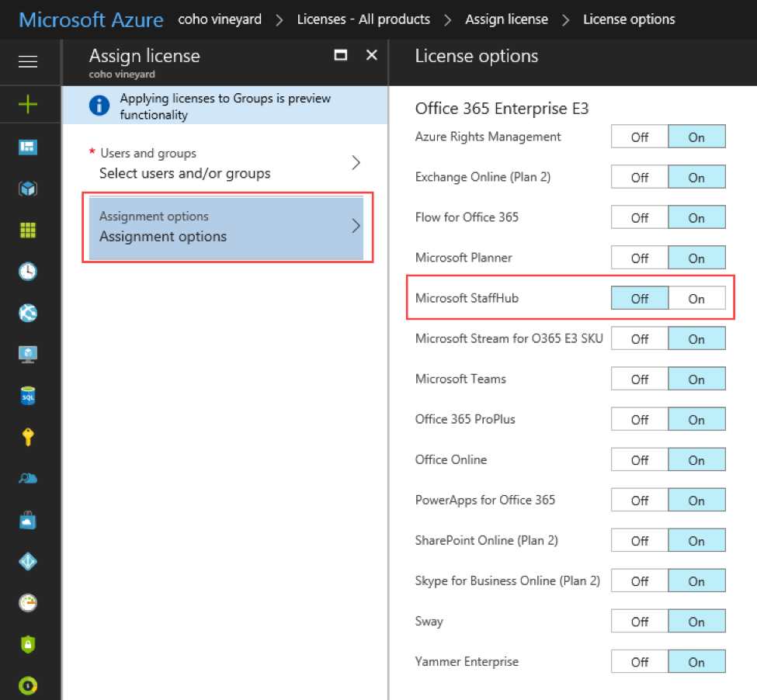Open the hamburger menu in the sidebar
Screen dimensions: 757x700
click(28, 62)
